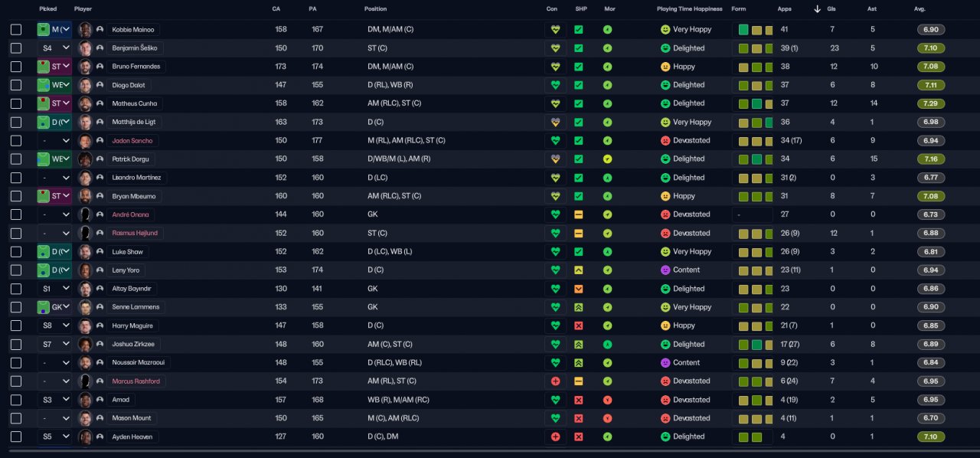Sort by the Position column header
The height and width of the screenshot is (458, 980).
click(375, 9)
